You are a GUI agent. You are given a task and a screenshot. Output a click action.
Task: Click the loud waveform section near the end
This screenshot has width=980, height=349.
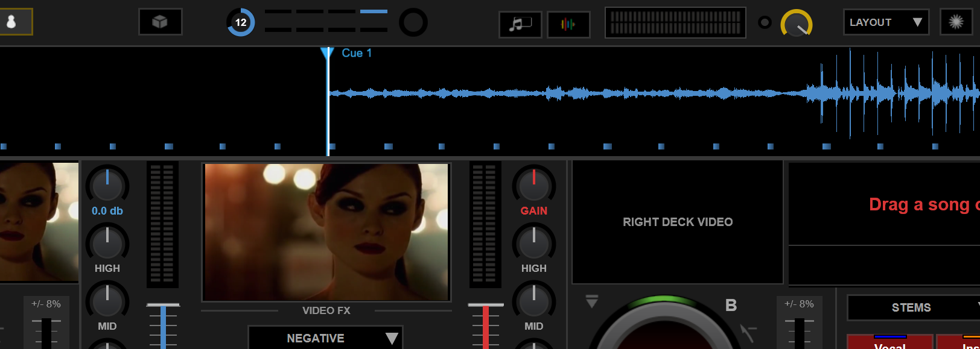(x=893, y=93)
